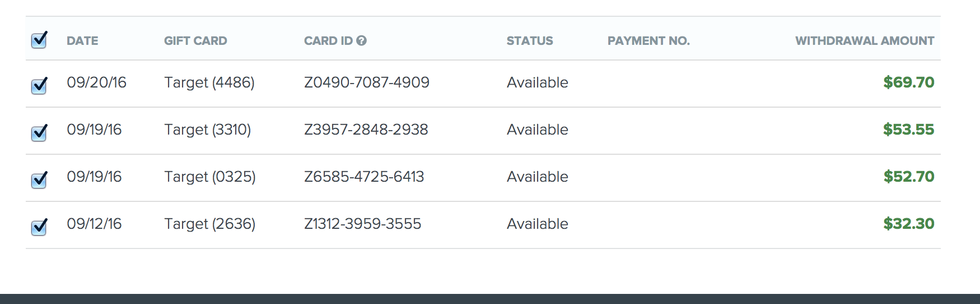This screenshot has height=304, width=980.
Task: Click the Date column header
Action: coord(82,41)
